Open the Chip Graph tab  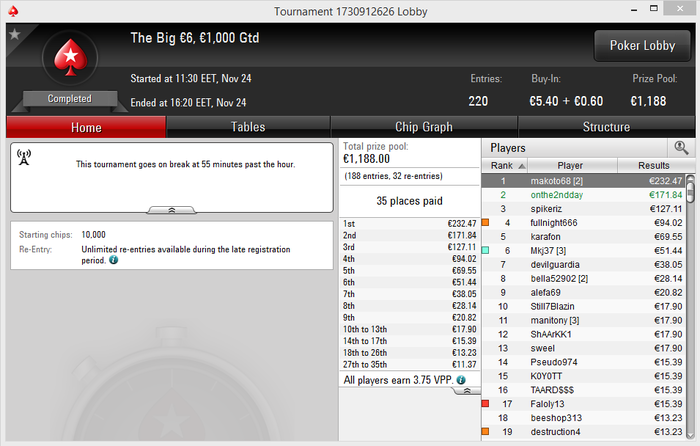[424, 127]
